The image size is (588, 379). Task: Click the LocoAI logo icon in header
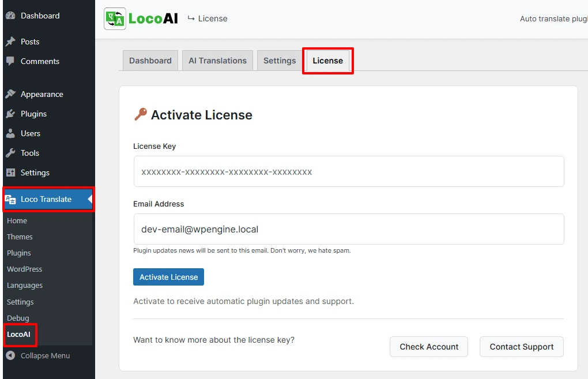coord(115,18)
